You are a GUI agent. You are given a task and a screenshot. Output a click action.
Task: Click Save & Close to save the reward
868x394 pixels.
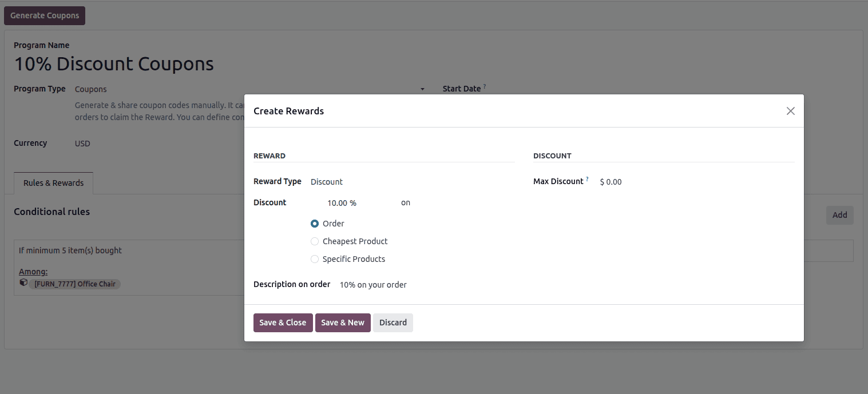pos(283,323)
